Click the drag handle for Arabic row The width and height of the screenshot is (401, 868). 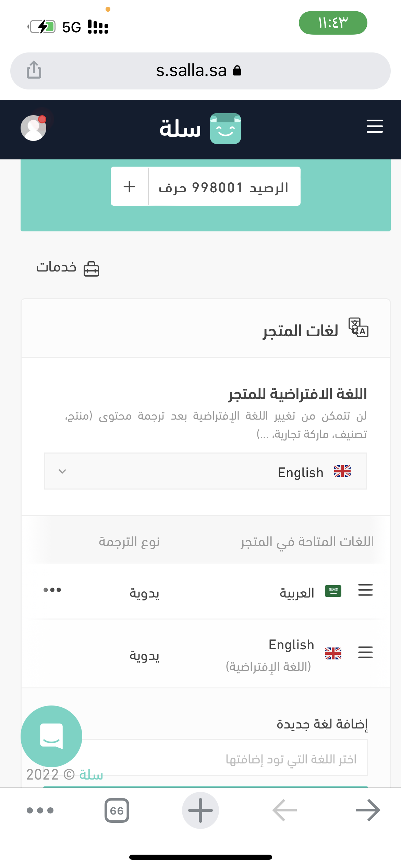(x=365, y=590)
